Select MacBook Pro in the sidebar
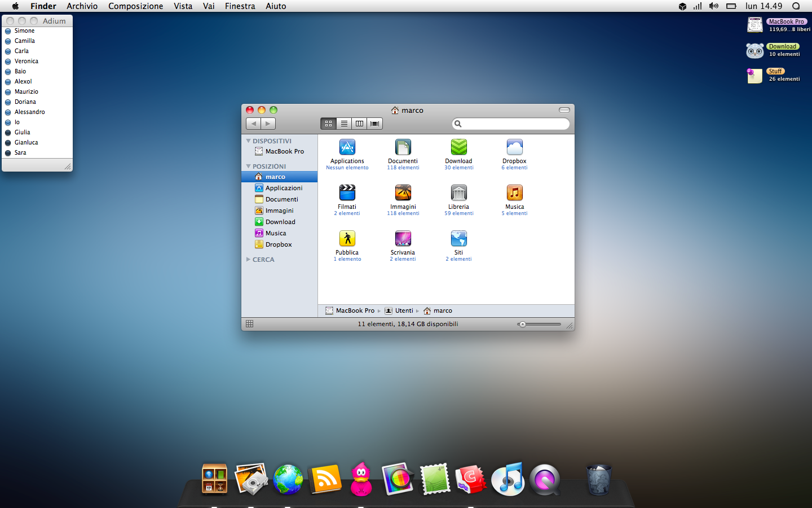Viewport: 812px width, 508px height. [279, 151]
